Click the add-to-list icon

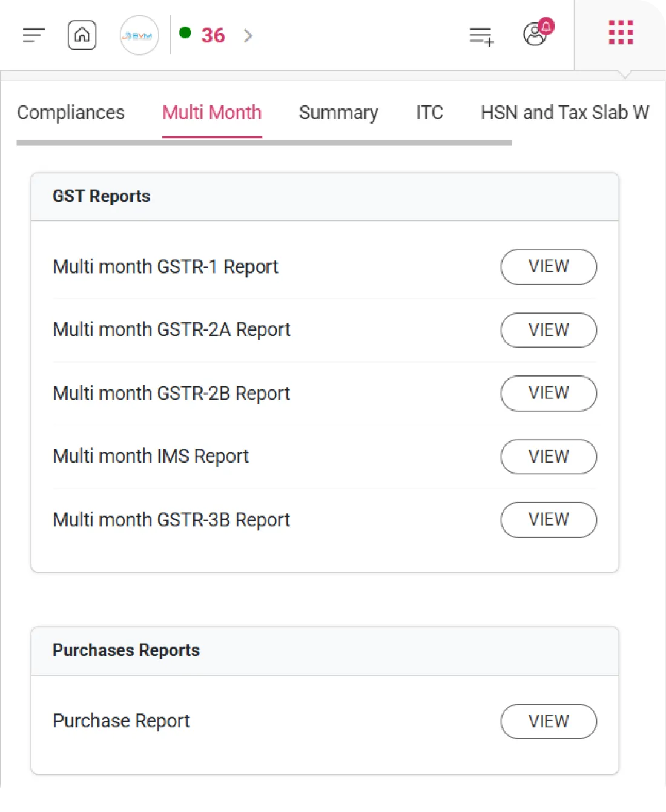481,36
